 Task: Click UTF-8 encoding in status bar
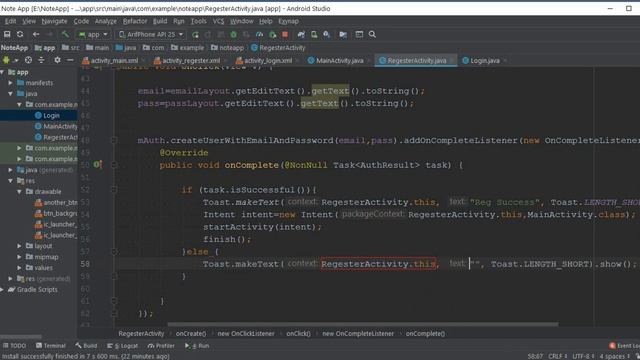coord(583,356)
